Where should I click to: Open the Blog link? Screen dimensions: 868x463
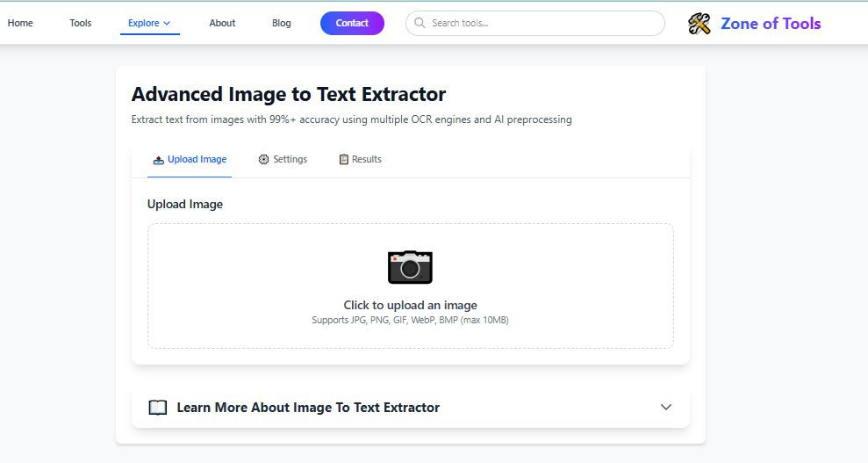click(282, 24)
